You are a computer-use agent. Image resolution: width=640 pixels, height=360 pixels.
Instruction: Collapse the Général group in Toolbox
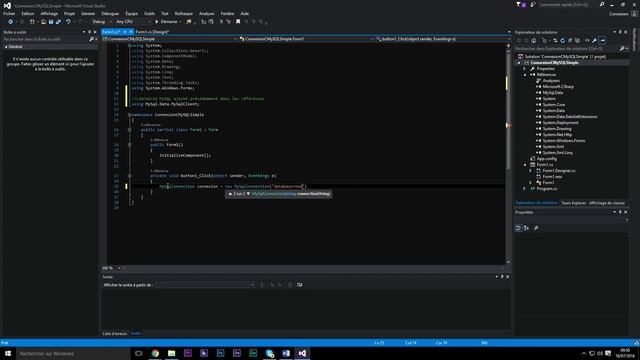tap(6, 47)
